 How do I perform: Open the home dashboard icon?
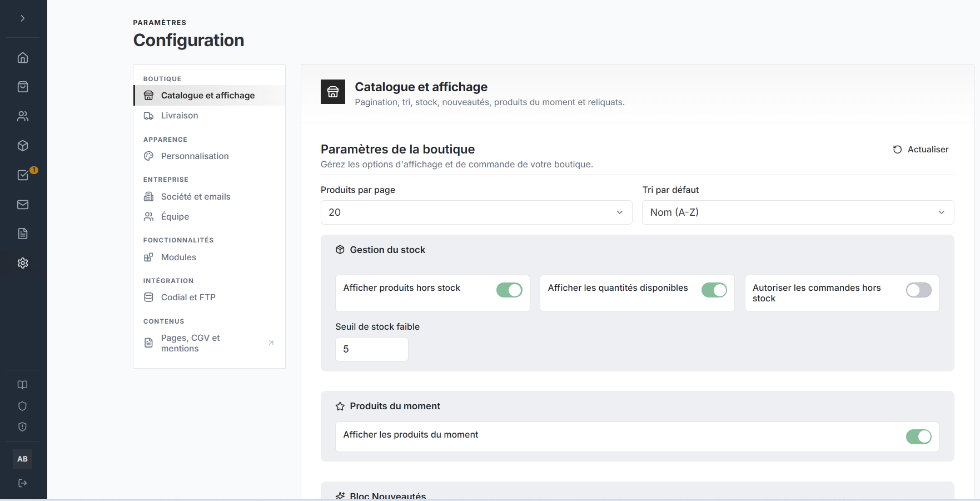pyautogui.click(x=23, y=58)
